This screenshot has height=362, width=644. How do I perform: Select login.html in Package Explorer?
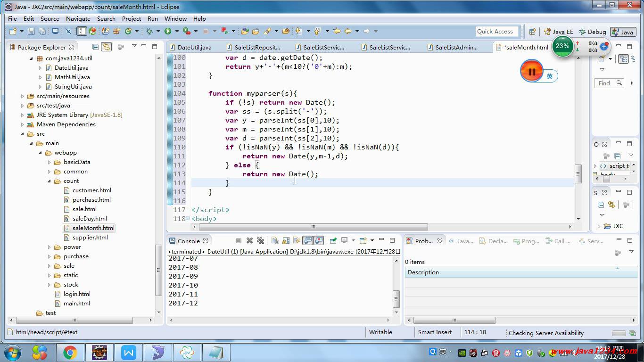click(77, 294)
